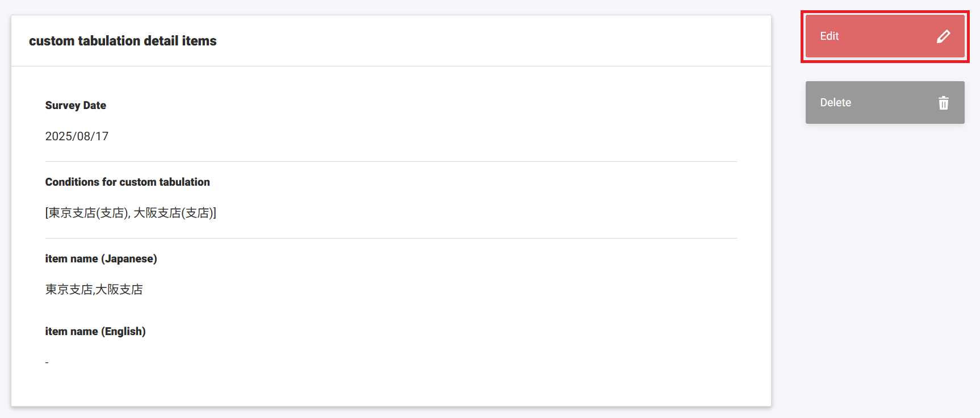This screenshot has height=418, width=980.
Task: Click the 'custom tabulation detail items' page title
Action: 123,40
